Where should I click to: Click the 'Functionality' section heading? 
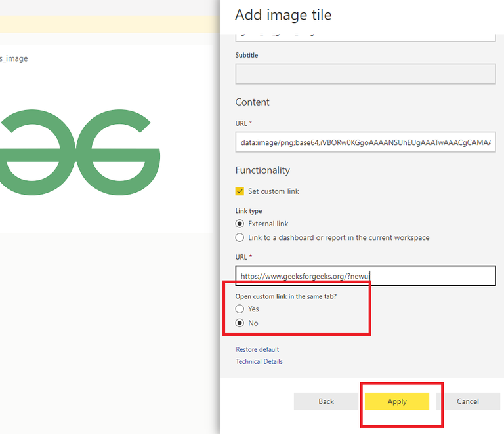point(262,170)
